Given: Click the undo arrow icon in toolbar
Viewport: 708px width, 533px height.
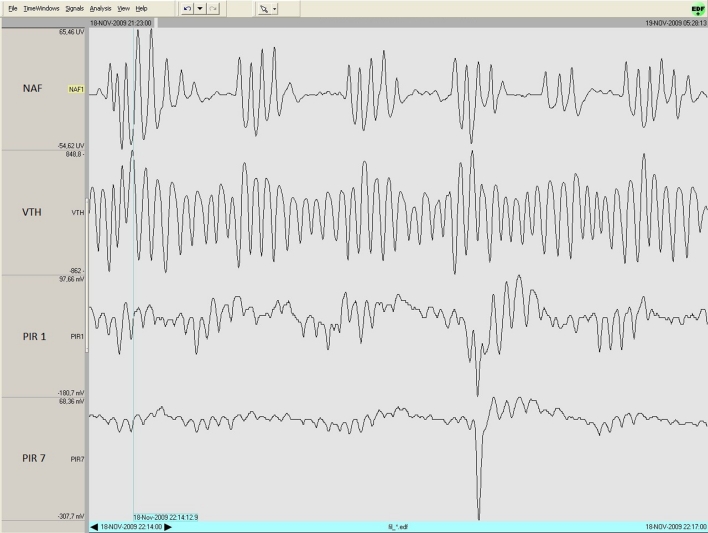Looking at the screenshot, I should click(x=187, y=8).
